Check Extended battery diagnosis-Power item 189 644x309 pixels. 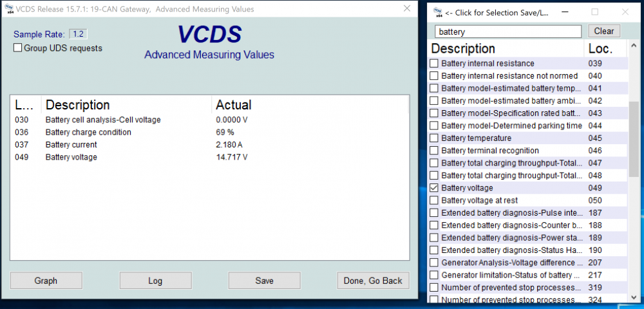point(434,238)
